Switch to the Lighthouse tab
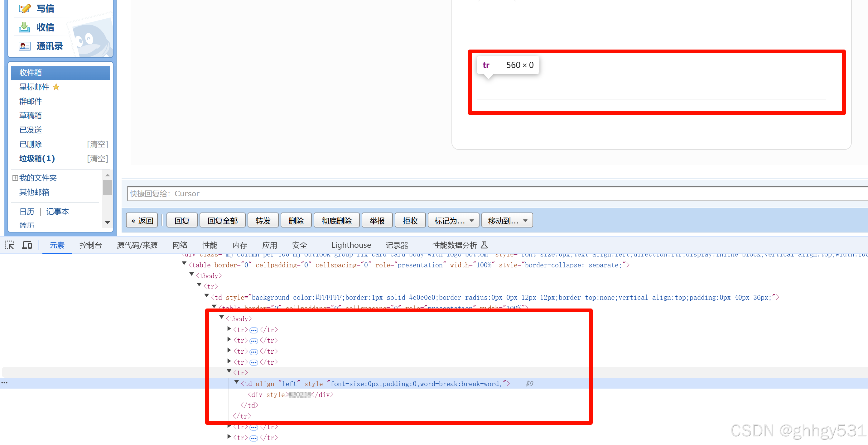 351,245
